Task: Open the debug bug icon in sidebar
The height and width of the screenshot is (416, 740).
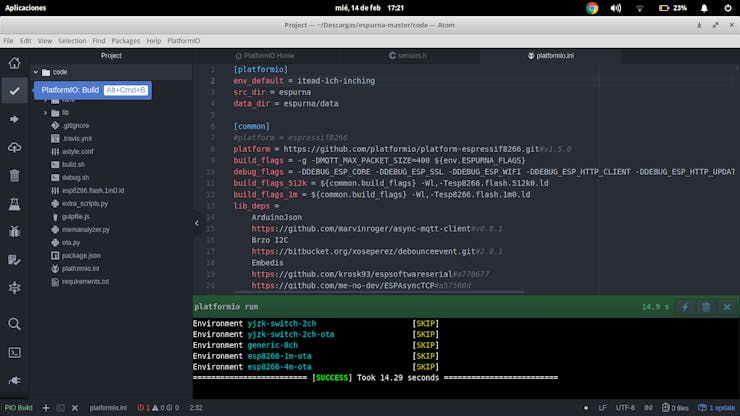Action: pos(14,232)
